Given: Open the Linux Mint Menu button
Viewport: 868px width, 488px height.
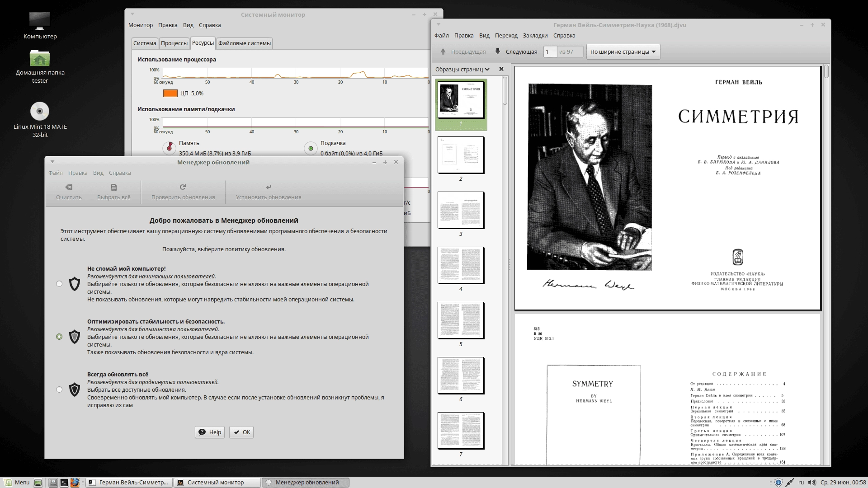Looking at the screenshot, I should point(16,482).
